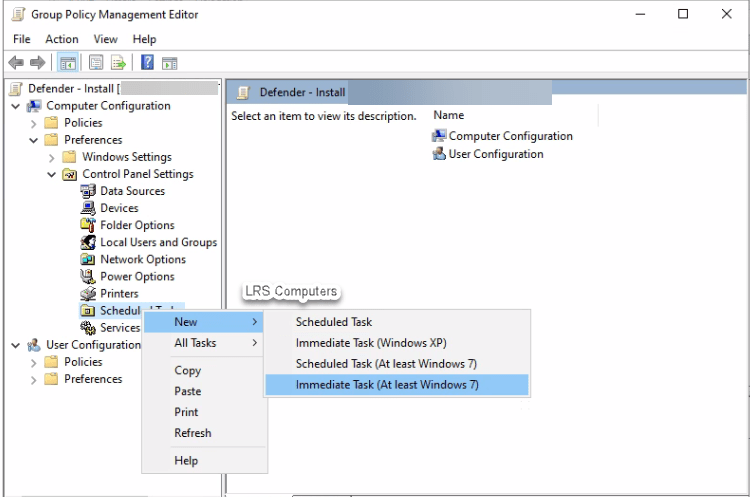Select Scheduled Task from the submenu
Screen dimensions: 750x497
(334, 322)
